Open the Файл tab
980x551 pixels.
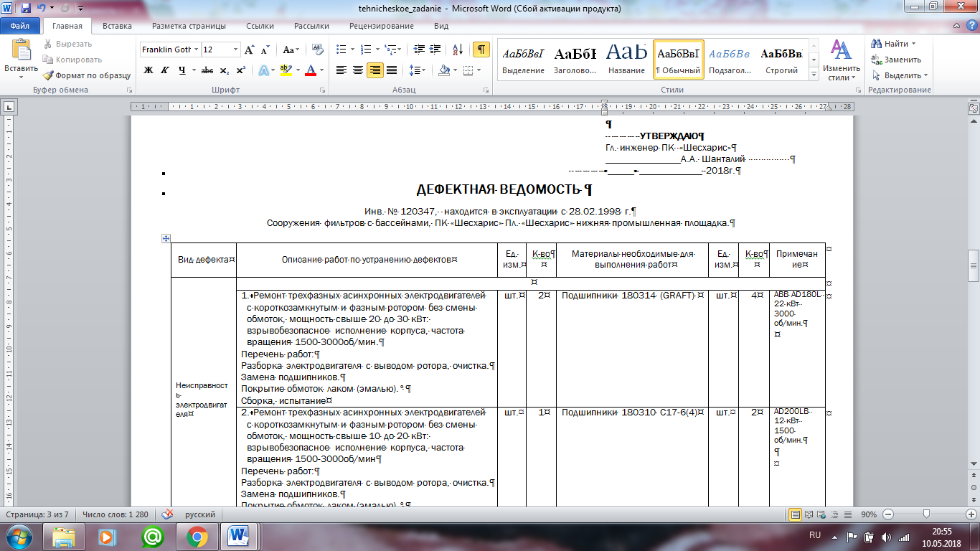tap(20, 26)
